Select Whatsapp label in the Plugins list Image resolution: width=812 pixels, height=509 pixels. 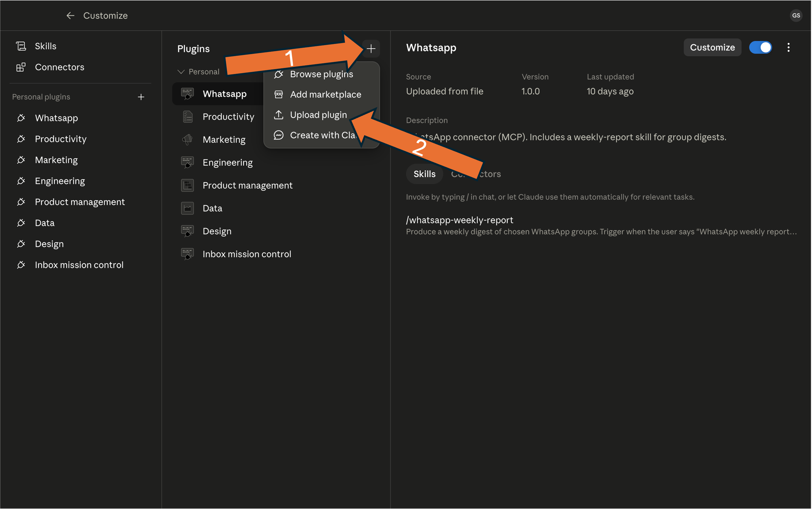click(x=224, y=94)
